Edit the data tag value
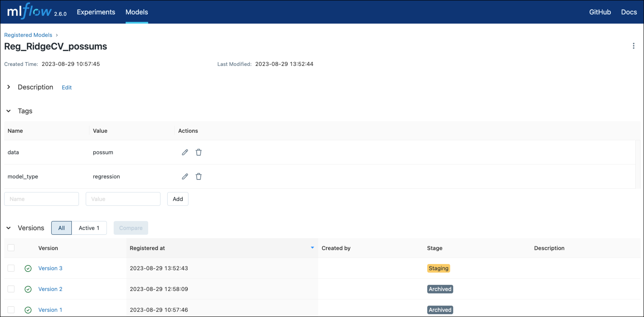 (185, 152)
